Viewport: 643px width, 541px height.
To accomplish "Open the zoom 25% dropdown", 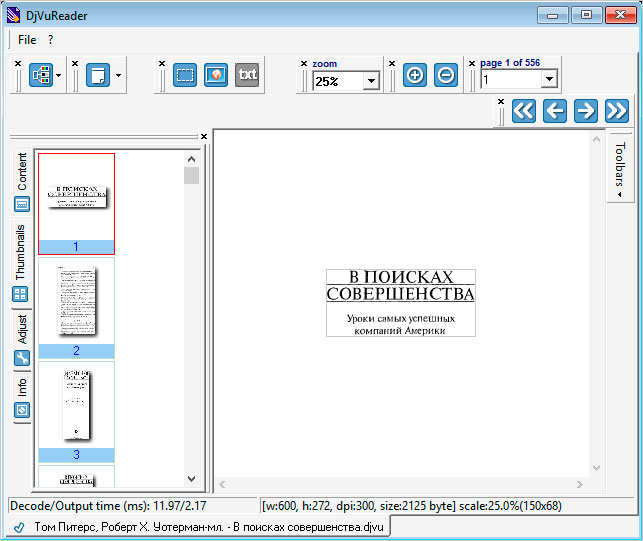I will 372,81.
